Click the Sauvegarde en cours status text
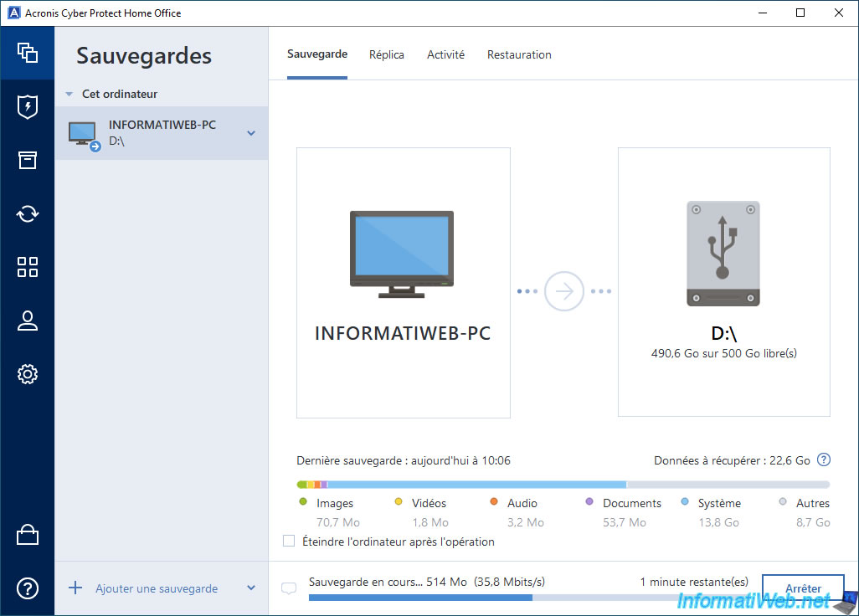Image resolution: width=859 pixels, height=616 pixels. click(427, 582)
